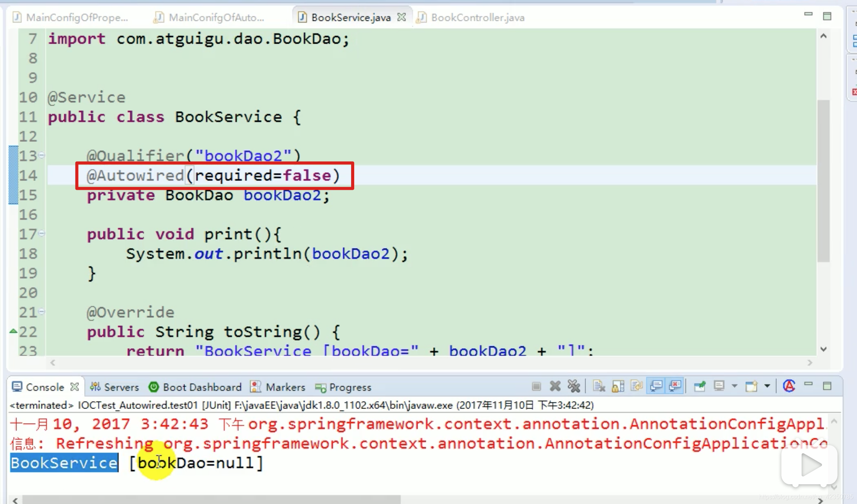Switch to MainConifgOfAuto... editor tab
857x504 pixels.
pos(209,17)
